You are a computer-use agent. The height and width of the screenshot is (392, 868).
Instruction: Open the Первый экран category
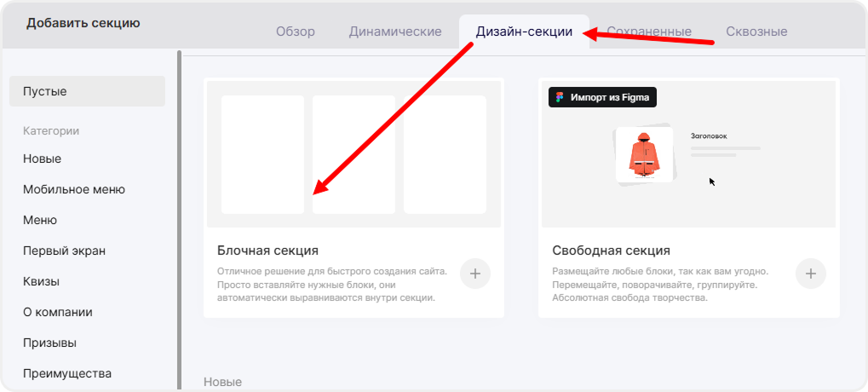click(64, 251)
